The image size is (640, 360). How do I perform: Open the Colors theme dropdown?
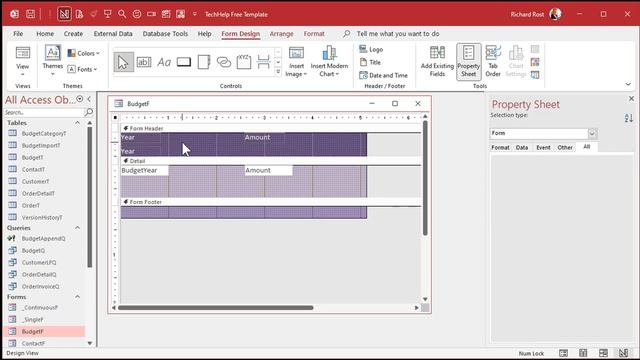84,53
